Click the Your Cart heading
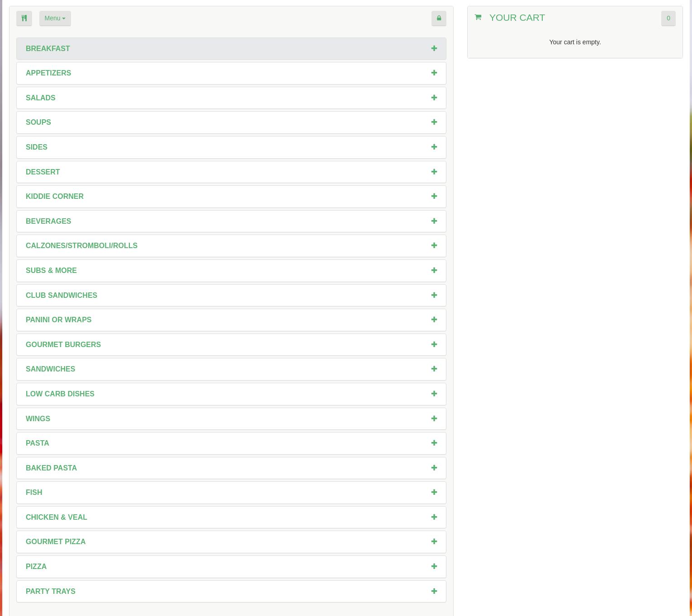Viewport: 692px width, 616px height. [517, 18]
